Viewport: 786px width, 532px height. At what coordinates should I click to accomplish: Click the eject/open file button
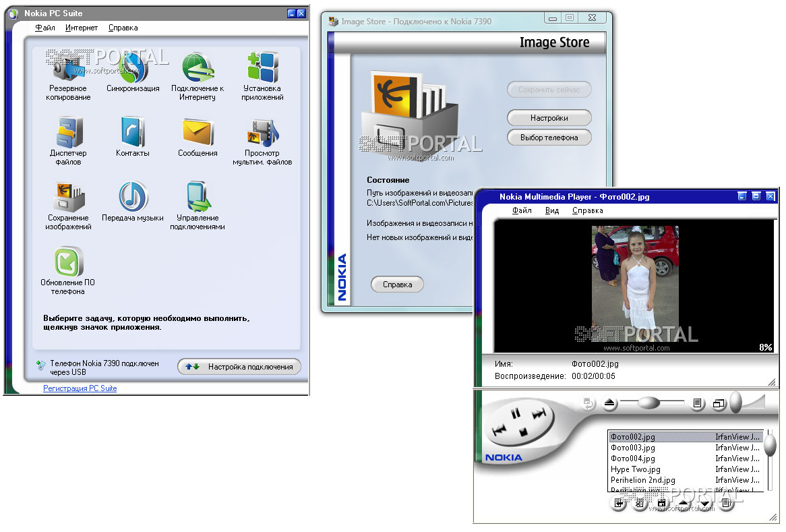click(x=609, y=403)
